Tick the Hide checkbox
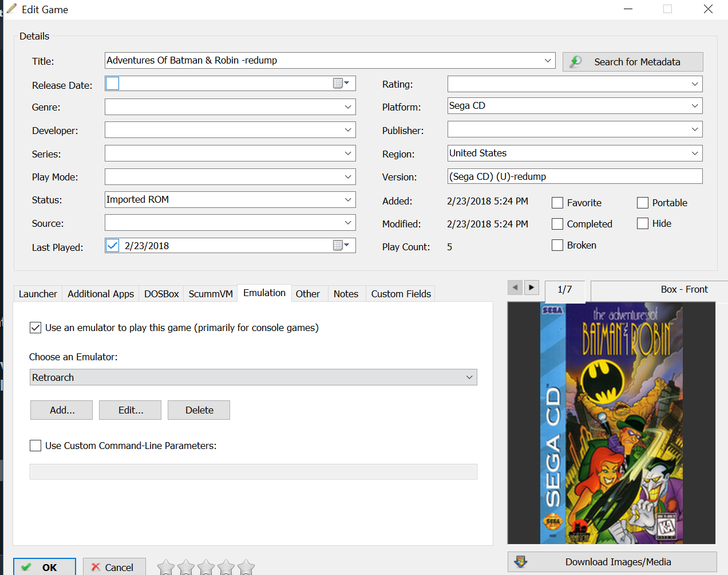This screenshot has height=575, width=728. 643,223
